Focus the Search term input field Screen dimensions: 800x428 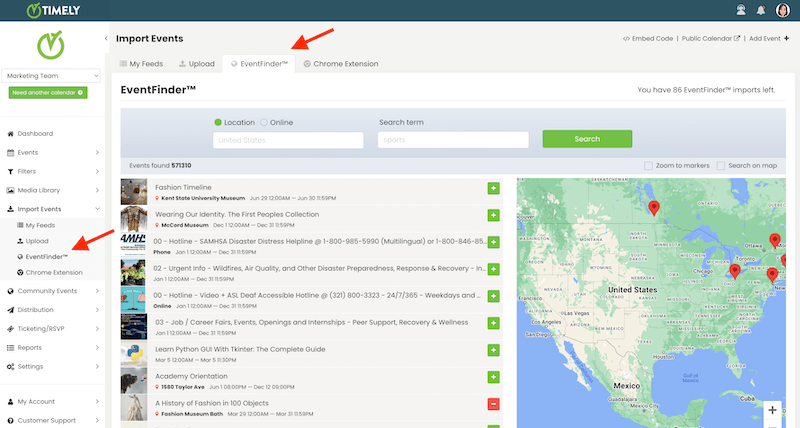(x=453, y=140)
